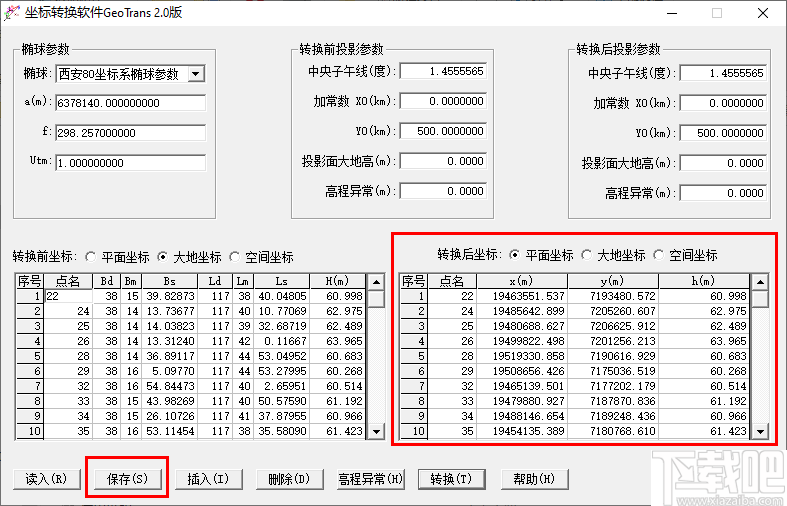787x506 pixels.
Task: Click 点名 column header in source table
Action: point(68,281)
